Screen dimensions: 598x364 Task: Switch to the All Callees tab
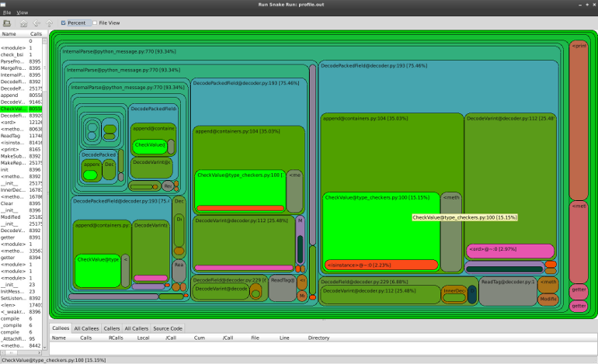click(x=86, y=328)
